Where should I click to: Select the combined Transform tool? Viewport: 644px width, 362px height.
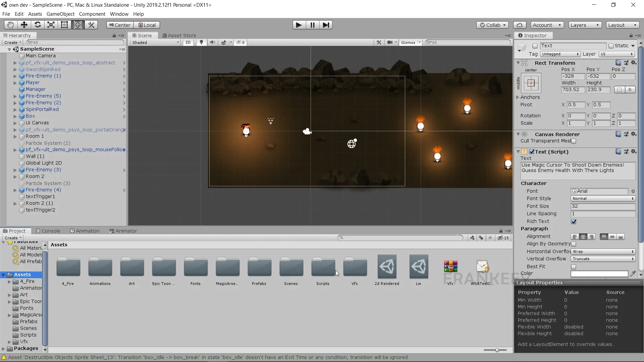[x=78, y=25]
